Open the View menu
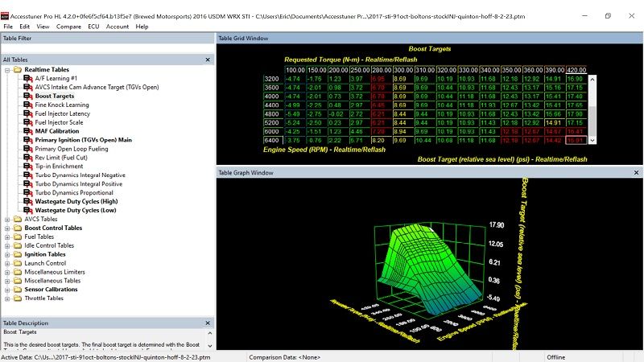 (x=43, y=27)
